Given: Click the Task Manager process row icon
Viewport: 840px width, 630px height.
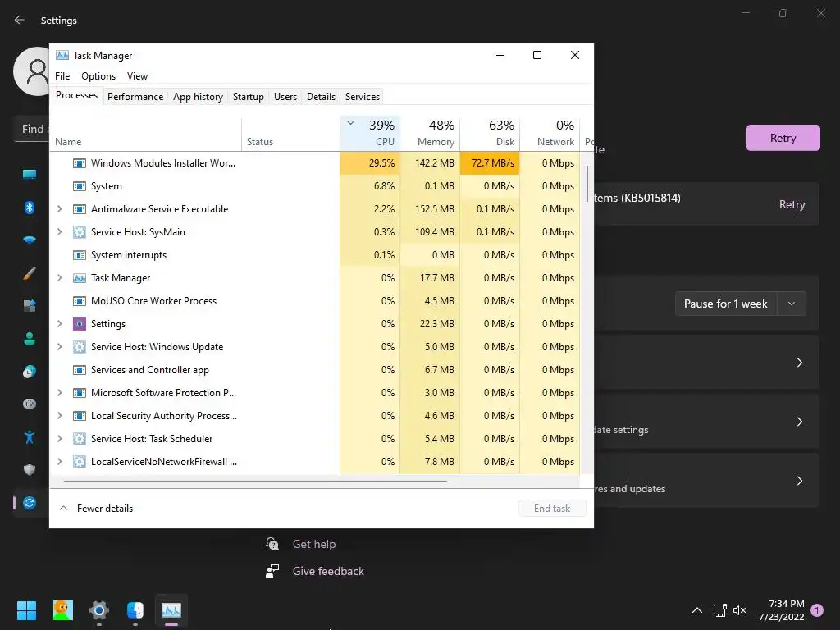Looking at the screenshot, I should (80, 278).
